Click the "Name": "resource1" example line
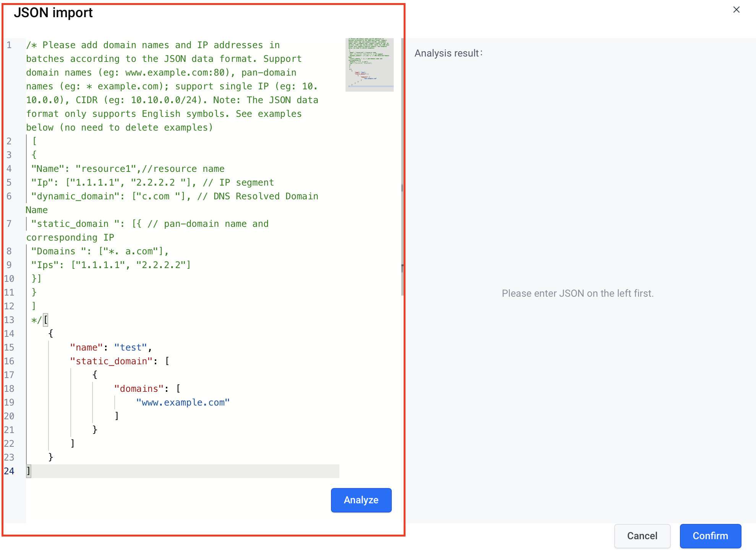Viewport: 756px width, 556px height. 128,168
